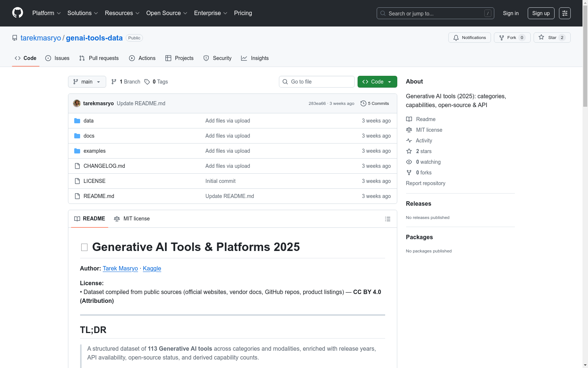588x368 pixels.
Task: Click the star icon to star repository
Action: (541, 37)
